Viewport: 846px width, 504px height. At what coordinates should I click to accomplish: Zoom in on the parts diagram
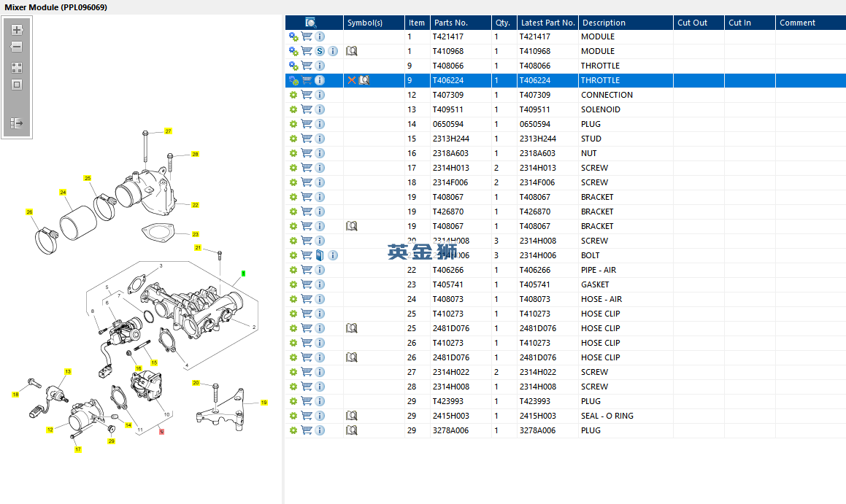[x=17, y=30]
